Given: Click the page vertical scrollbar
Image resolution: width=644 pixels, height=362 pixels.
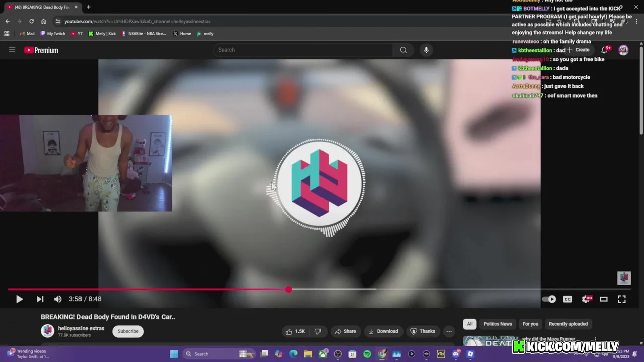Looking at the screenshot, I should click(641, 89).
